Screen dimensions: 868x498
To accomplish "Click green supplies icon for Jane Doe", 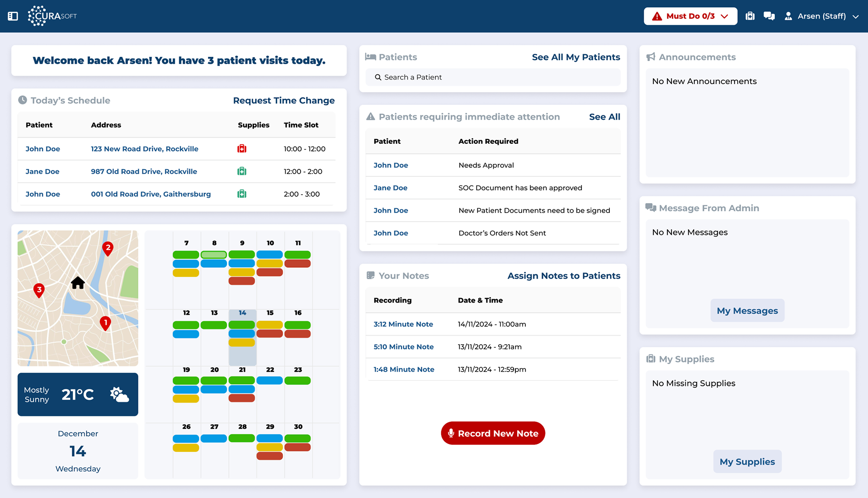I will (x=242, y=171).
